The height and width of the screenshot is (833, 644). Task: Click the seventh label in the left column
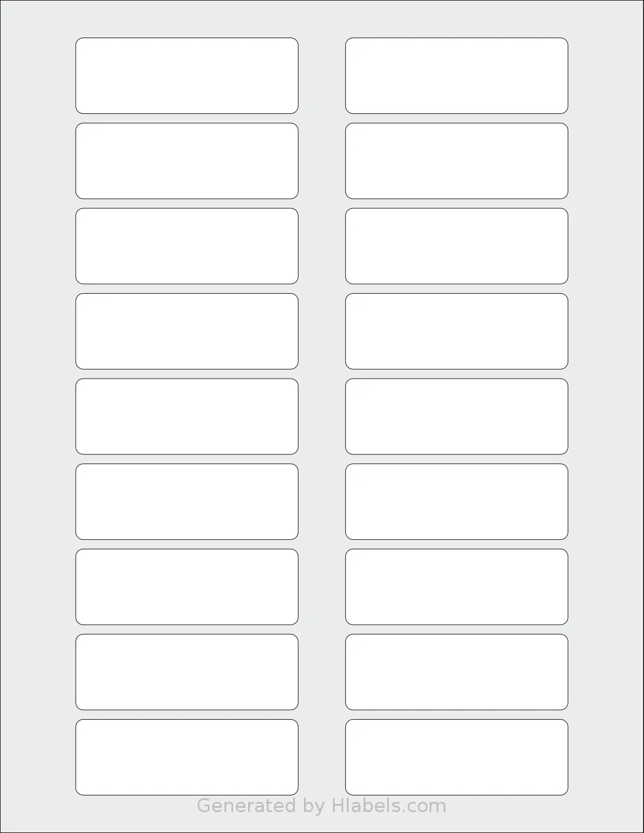coord(187,587)
